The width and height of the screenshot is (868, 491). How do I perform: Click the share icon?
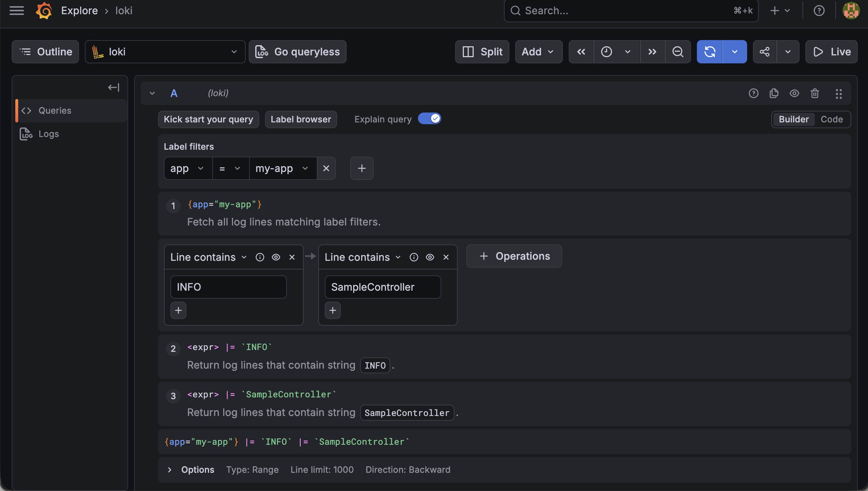click(765, 52)
